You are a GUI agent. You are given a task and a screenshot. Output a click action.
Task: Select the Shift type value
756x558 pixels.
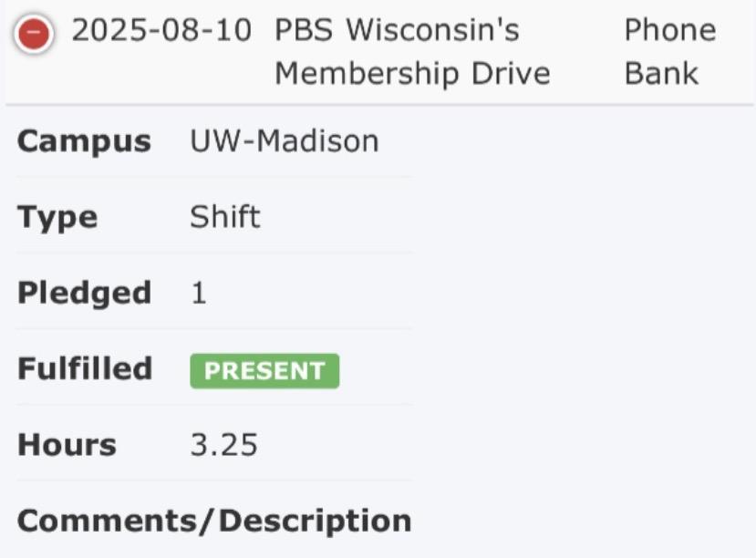[x=224, y=218]
